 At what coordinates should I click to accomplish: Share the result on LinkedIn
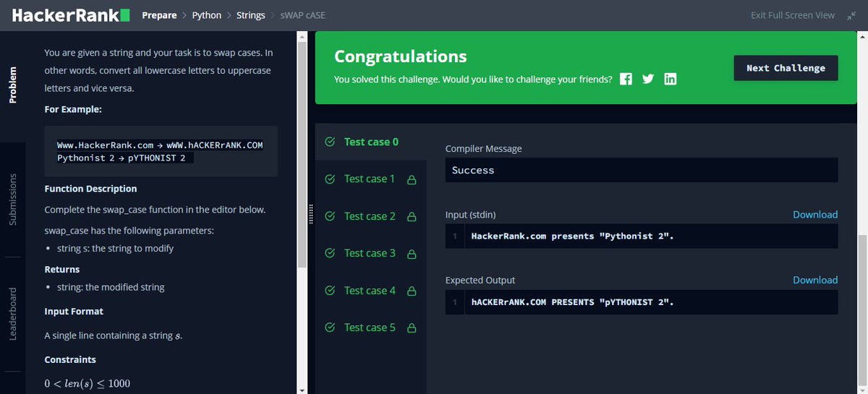(670, 79)
